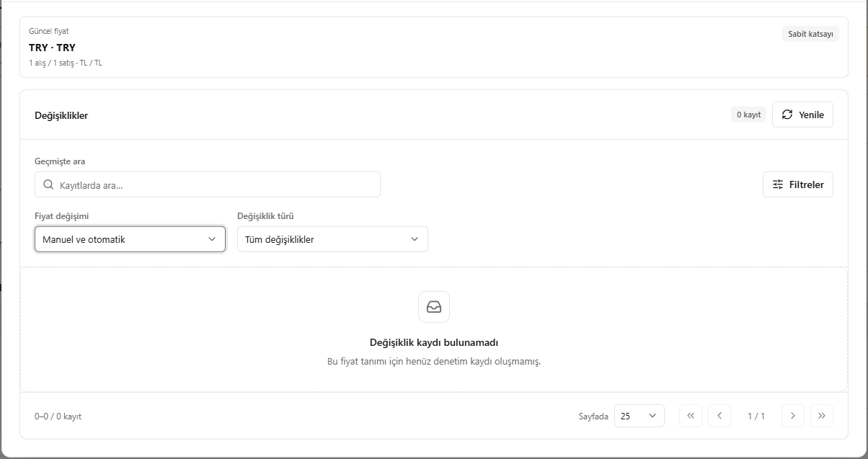This screenshot has height=459, width=868.
Task: Go to last page with double-right arrows
Action: click(822, 416)
